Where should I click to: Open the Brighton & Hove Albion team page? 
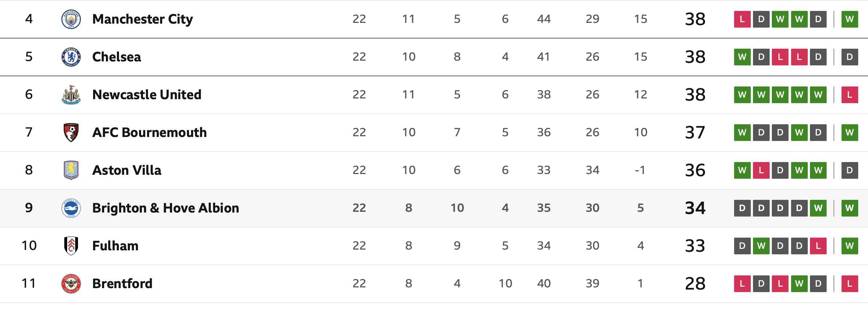coord(165,208)
